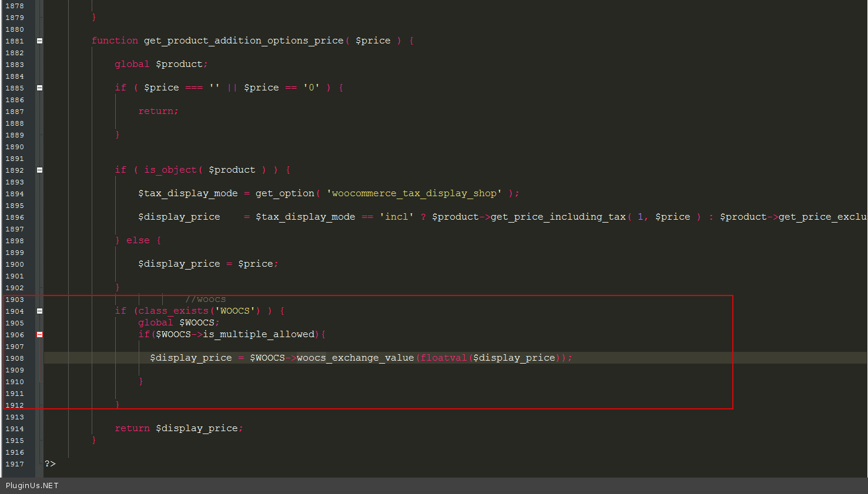
Task: Click 'global $WOOCS;' statement
Action: 179,322
